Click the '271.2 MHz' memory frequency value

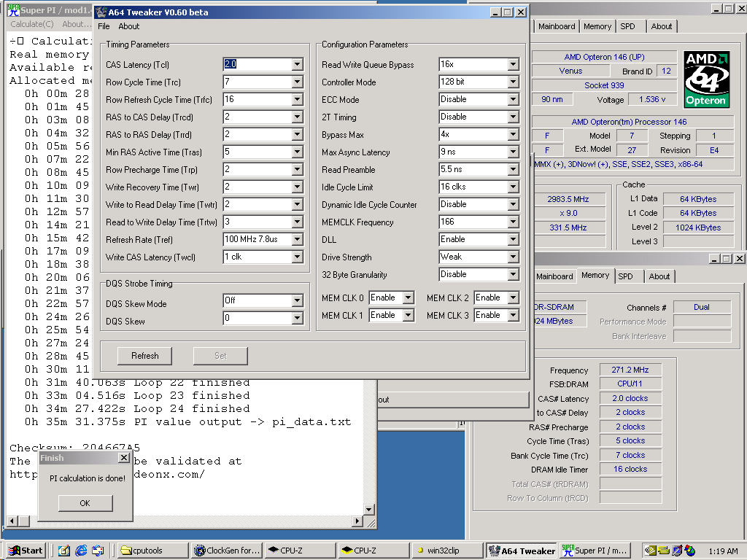click(630, 370)
